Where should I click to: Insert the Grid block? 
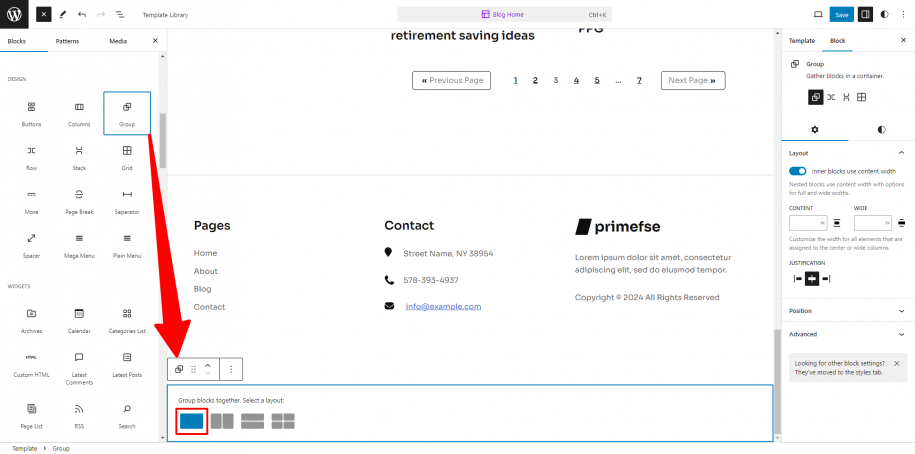click(x=127, y=157)
